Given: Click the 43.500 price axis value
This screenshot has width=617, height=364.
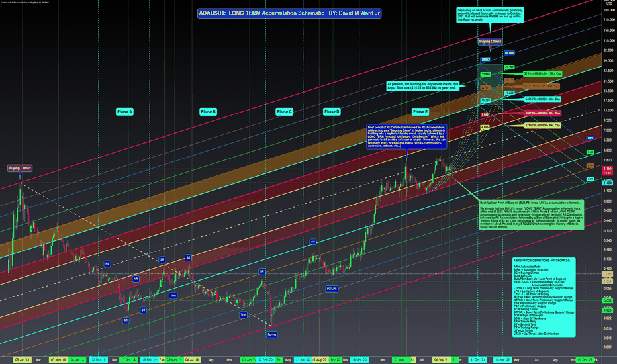Looking at the screenshot, I should coord(608,71).
